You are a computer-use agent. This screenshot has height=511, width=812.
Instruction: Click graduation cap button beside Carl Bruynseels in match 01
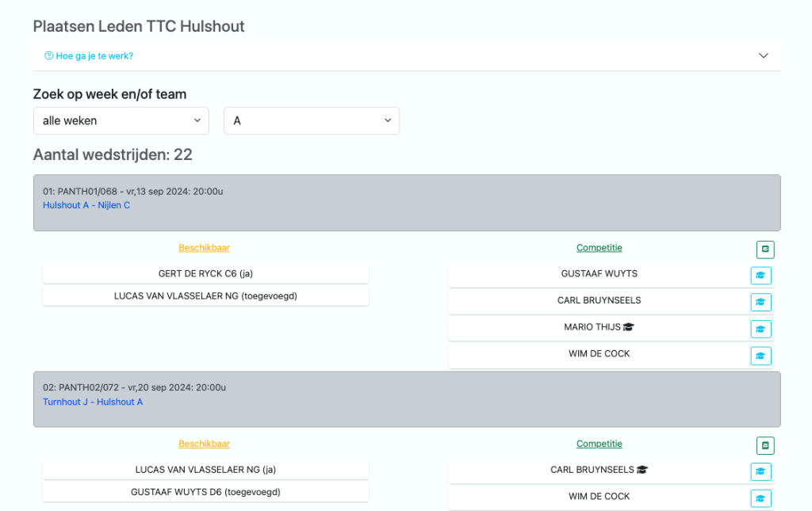(760, 302)
